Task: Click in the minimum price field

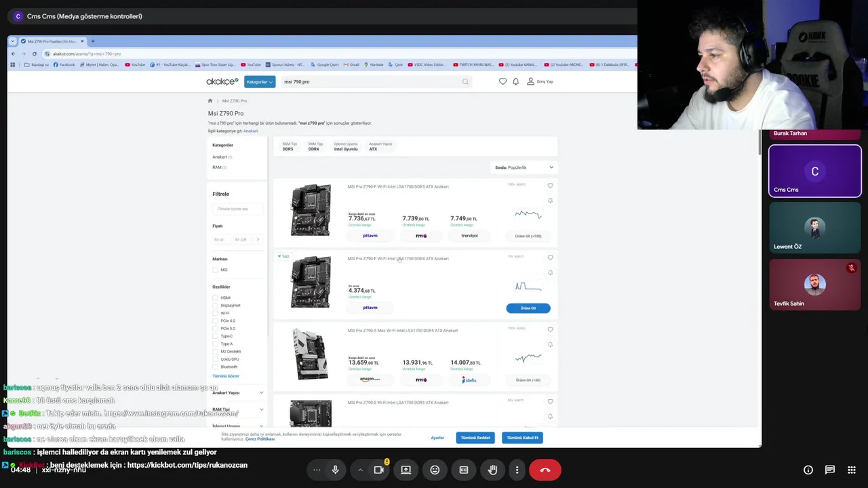Action: (221, 239)
